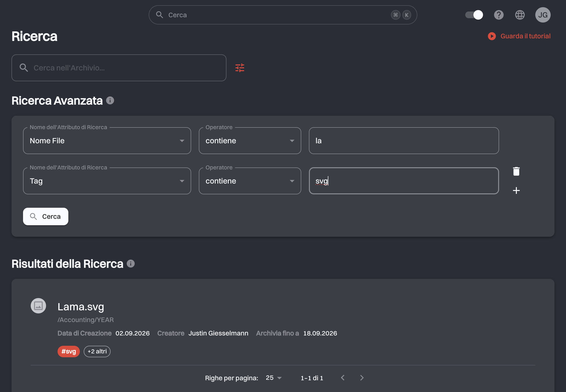Open the operator dropdown in Nome File row
The image size is (566, 392).
(250, 141)
